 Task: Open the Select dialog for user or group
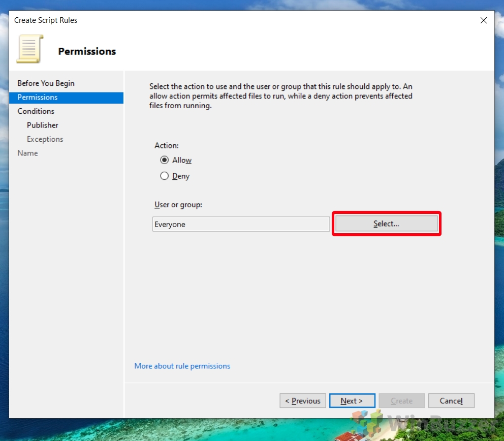click(x=386, y=224)
